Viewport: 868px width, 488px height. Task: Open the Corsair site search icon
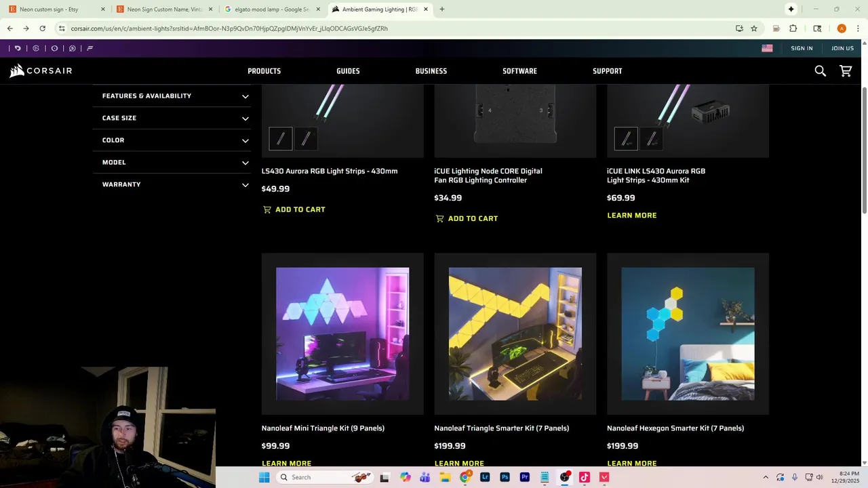point(821,70)
